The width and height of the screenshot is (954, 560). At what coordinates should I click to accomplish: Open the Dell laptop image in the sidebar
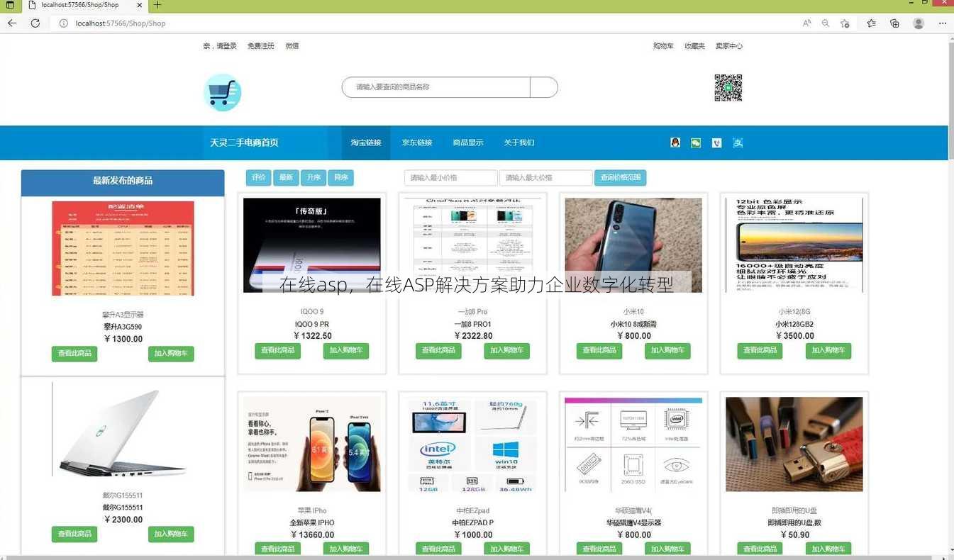point(123,430)
